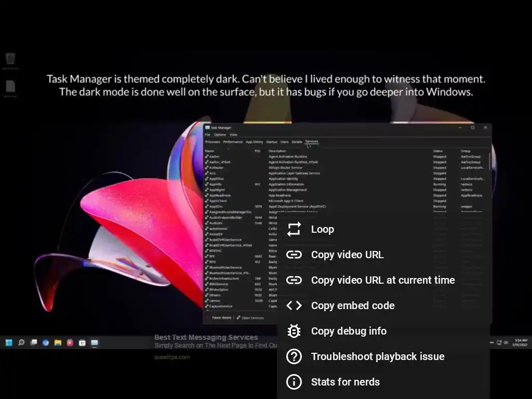This screenshot has width=532, height=399.
Task: Open the Edge browser taskbar icon
Action: point(46,343)
